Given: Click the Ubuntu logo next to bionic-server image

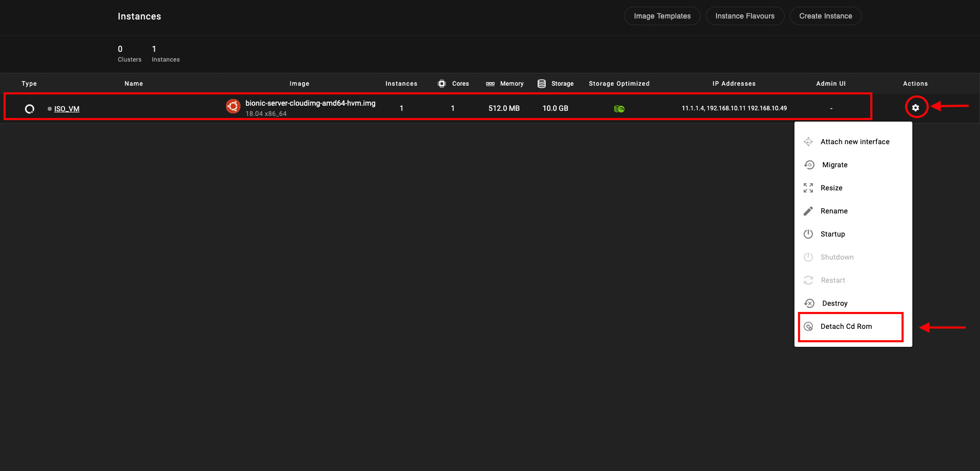Looking at the screenshot, I should [x=233, y=106].
